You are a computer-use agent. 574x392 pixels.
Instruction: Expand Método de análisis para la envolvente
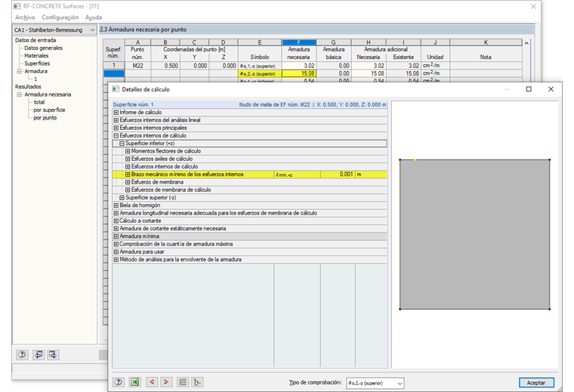(x=116, y=260)
